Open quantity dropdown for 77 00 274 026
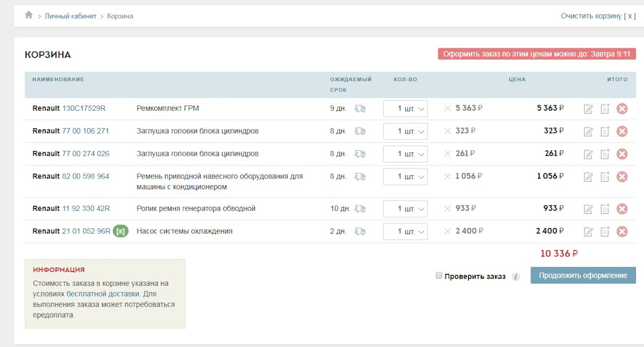 tap(405, 154)
